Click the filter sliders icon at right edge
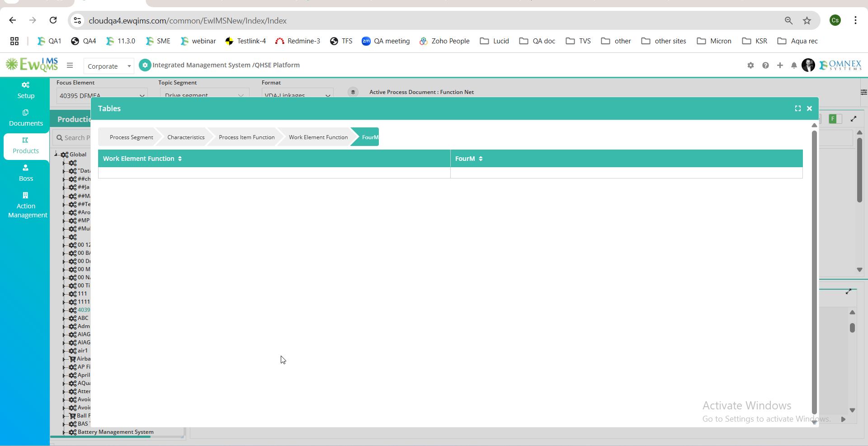Image resolution: width=868 pixels, height=446 pixels. pyautogui.click(x=863, y=92)
